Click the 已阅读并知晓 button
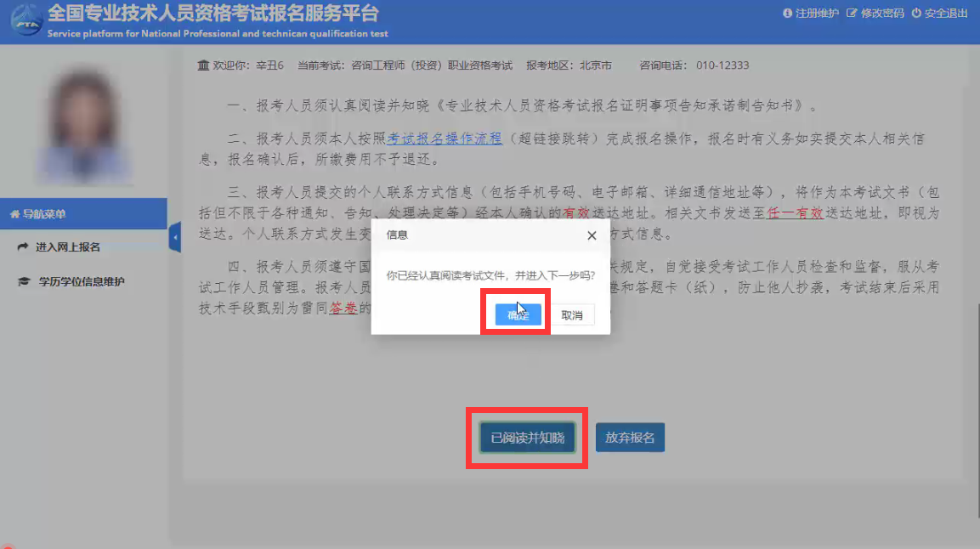Image resolution: width=980 pixels, height=549 pixels. [x=527, y=438]
